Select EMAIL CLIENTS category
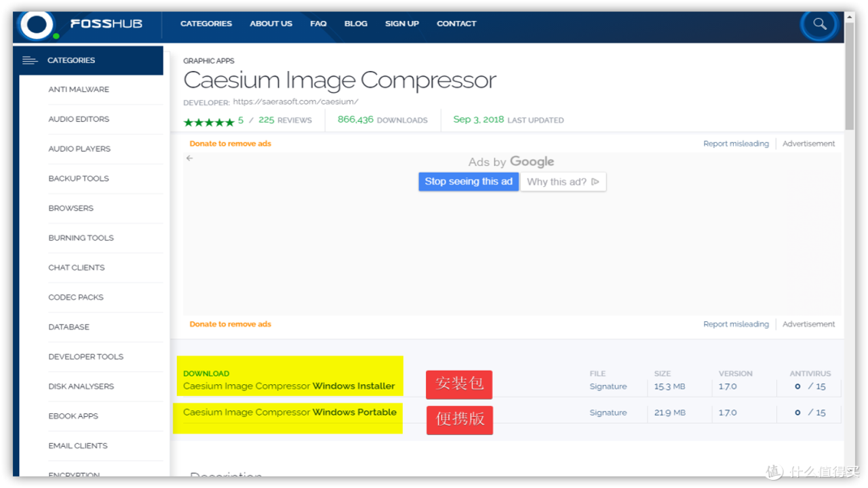 [78, 446]
